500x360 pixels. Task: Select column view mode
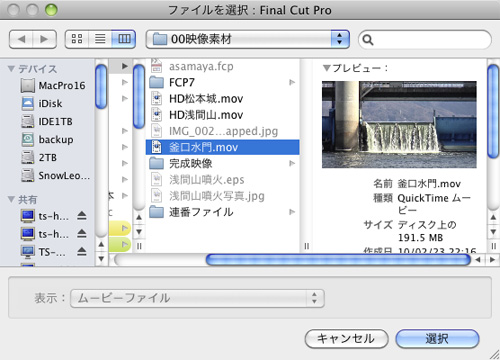124,39
